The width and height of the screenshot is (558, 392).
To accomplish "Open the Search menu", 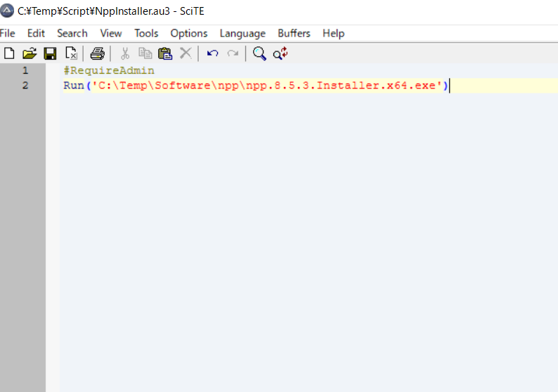I will coord(72,33).
